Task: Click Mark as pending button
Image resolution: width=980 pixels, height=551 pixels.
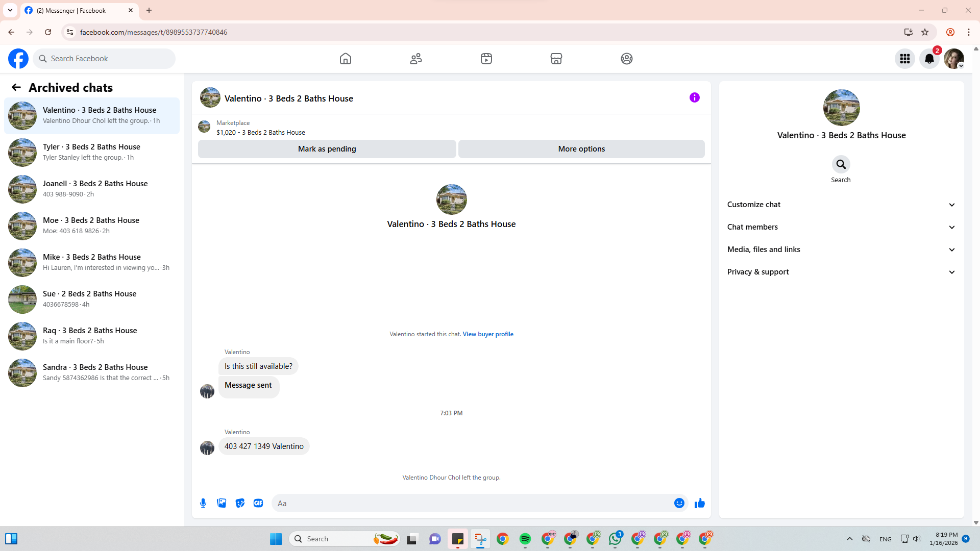Action: click(x=327, y=149)
